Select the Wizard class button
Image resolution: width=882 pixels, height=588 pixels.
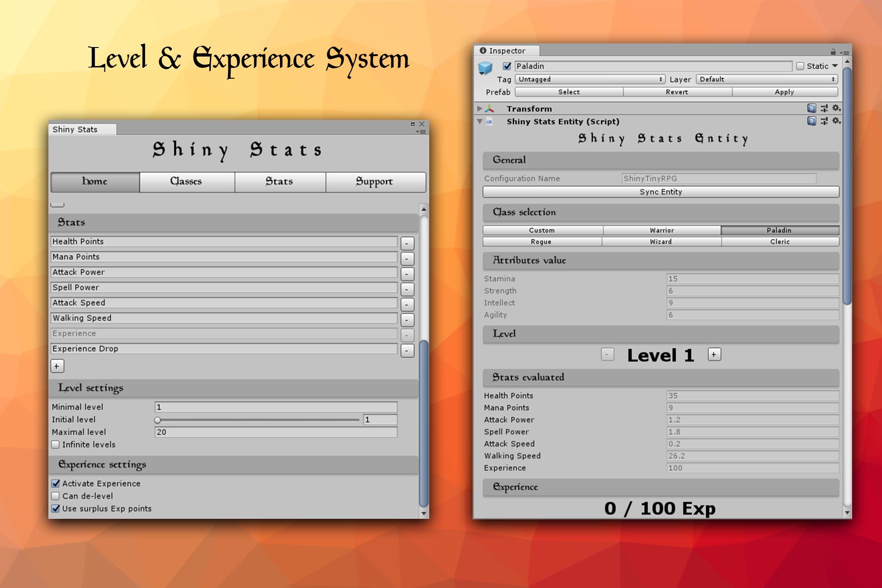(661, 242)
